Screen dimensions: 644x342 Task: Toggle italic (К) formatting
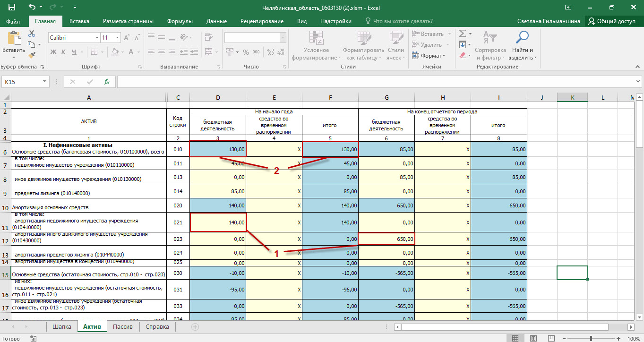[64, 51]
